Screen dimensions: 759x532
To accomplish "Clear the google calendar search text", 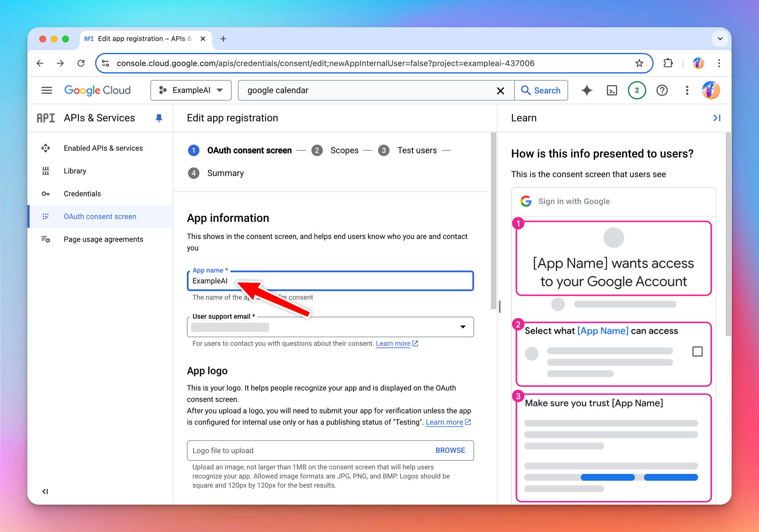I will coord(500,90).
